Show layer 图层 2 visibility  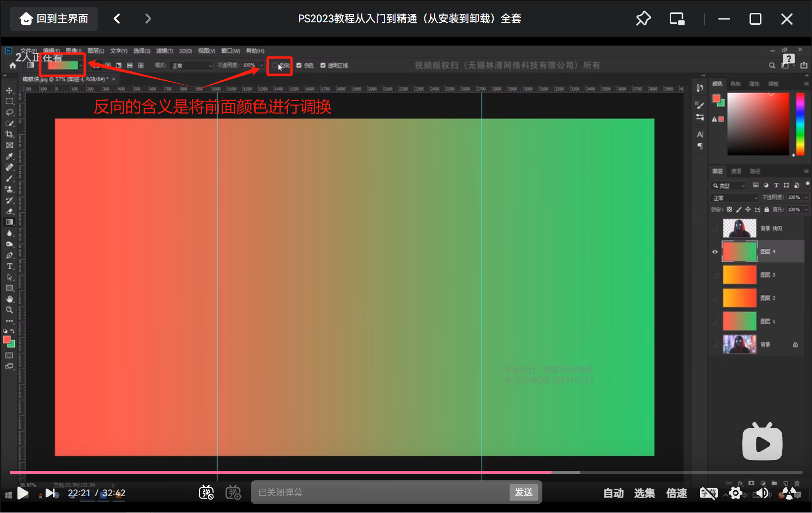tap(715, 298)
